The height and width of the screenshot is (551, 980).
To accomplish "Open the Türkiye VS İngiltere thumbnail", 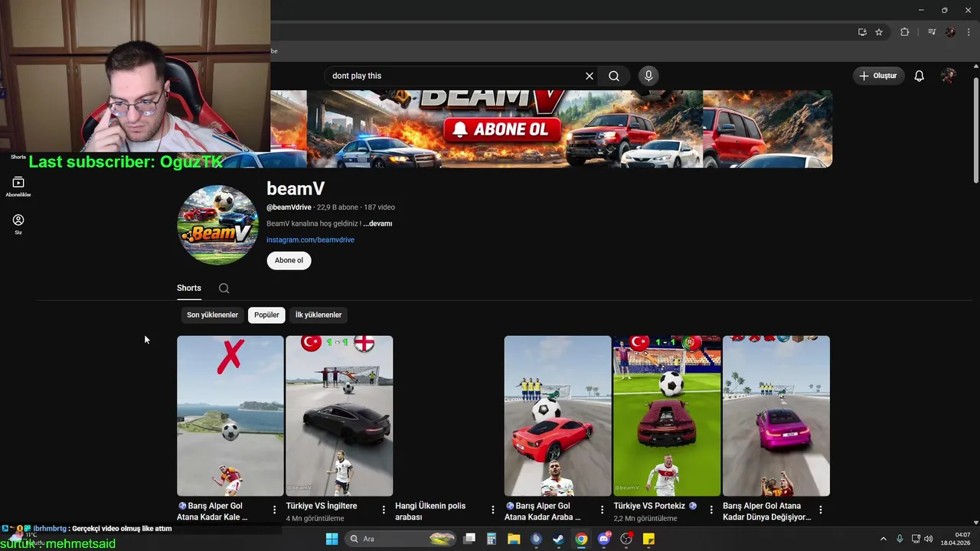I will click(339, 416).
